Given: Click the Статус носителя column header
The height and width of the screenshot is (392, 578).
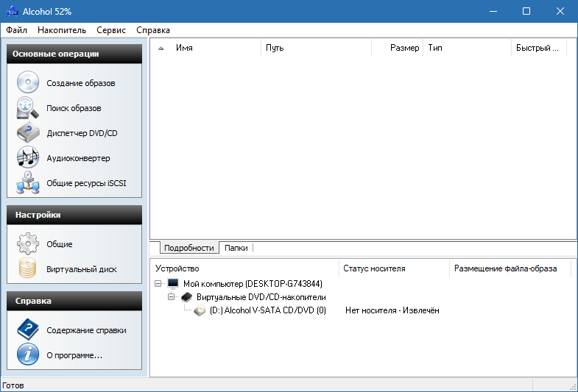Looking at the screenshot, I should (x=395, y=268).
